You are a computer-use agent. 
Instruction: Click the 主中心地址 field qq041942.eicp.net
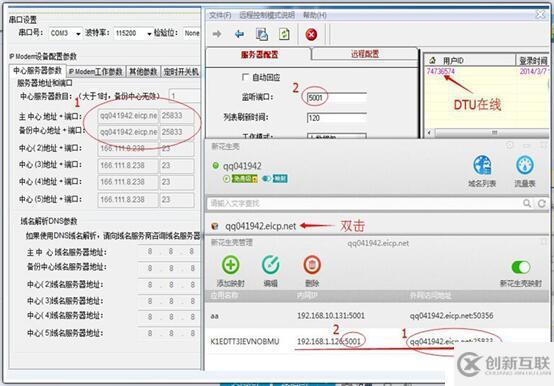(x=128, y=116)
